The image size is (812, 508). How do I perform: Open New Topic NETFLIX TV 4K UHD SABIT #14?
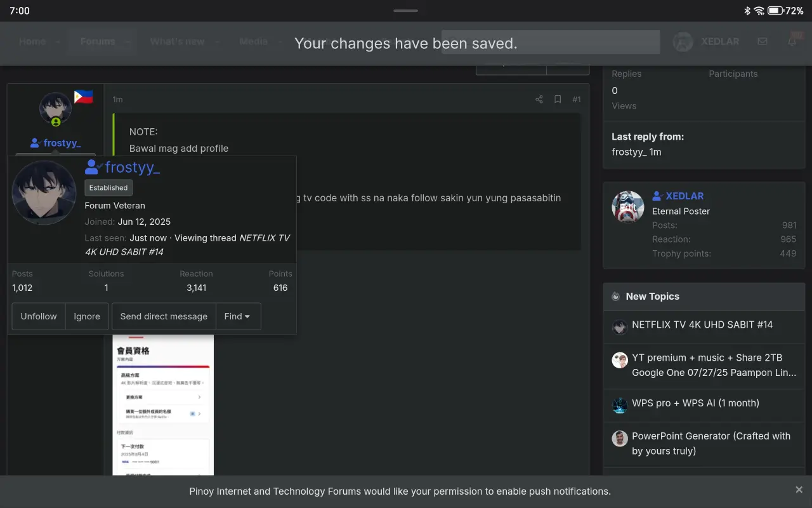click(x=702, y=324)
